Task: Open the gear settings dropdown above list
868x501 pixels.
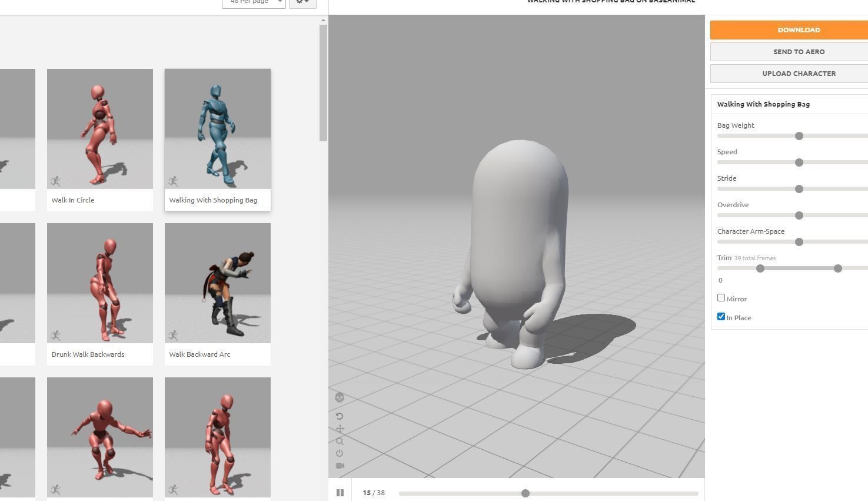Action: pos(302,2)
